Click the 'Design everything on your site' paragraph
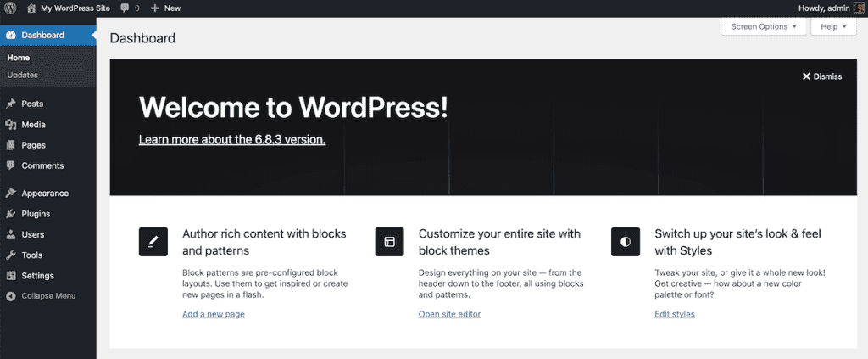 [x=501, y=284]
